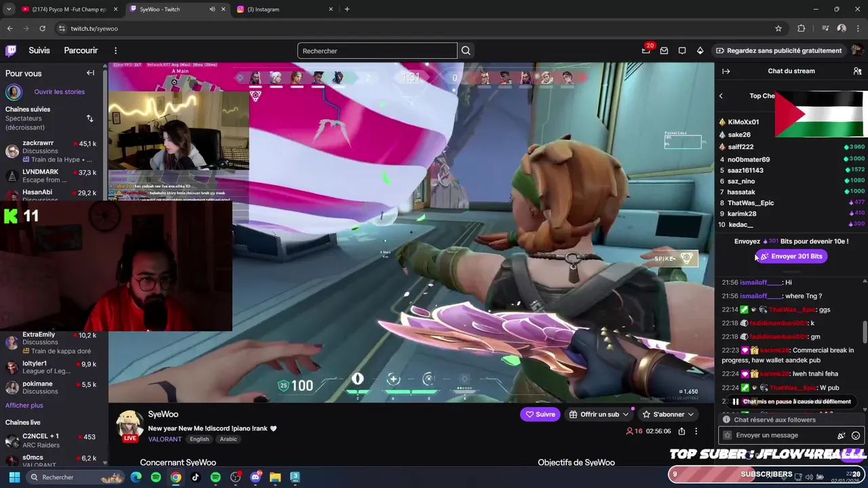
Task: Click the channel points star in chat input
Action: 728,435
